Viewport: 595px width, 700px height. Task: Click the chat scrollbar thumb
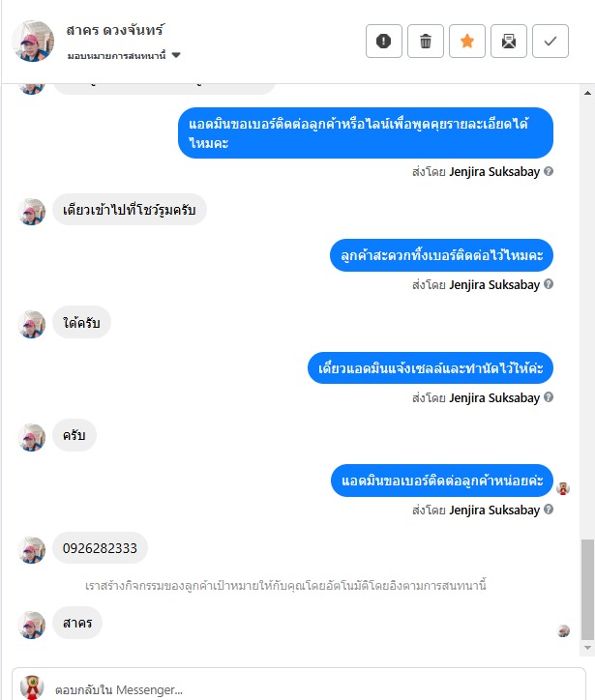tap(587, 589)
